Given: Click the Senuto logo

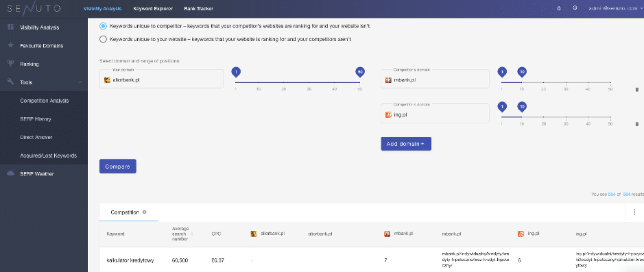Looking at the screenshot, I should [34, 8].
